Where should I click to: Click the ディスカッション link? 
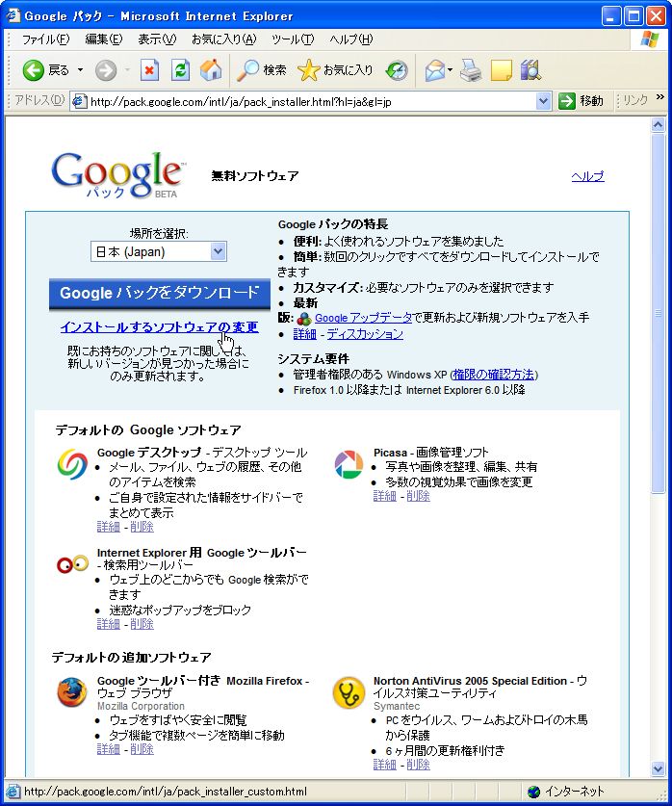(365, 334)
